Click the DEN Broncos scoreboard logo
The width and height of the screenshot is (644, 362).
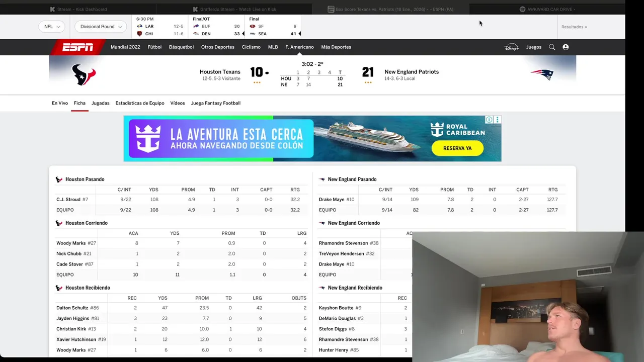click(196, 34)
